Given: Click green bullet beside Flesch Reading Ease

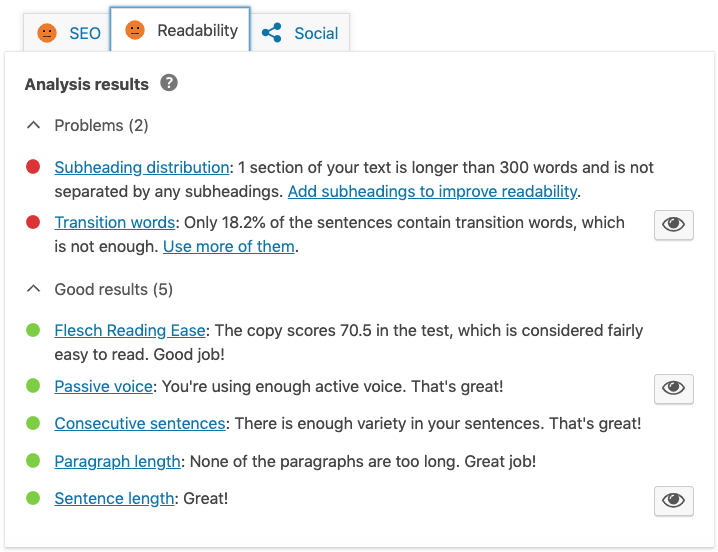Looking at the screenshot, I should pos(33,330).
